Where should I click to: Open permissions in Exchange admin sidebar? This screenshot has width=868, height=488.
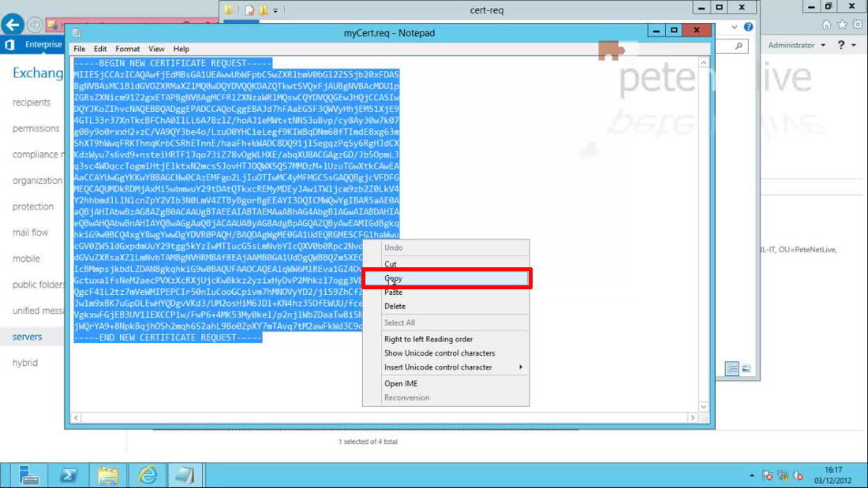[36, 129]
